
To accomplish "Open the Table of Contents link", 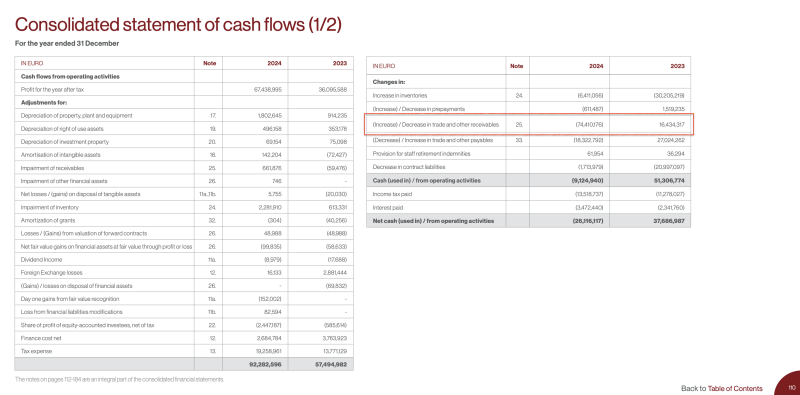I will tap(735, 388).
